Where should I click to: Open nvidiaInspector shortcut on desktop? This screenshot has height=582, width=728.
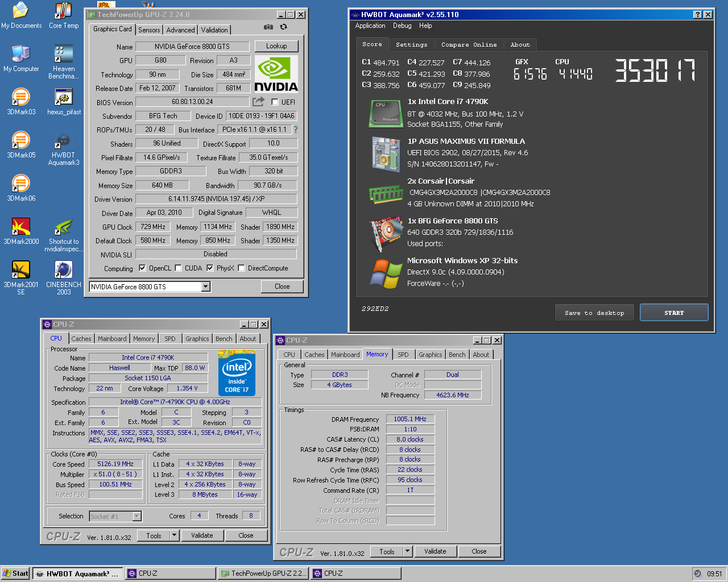click(x=64, y=235)
